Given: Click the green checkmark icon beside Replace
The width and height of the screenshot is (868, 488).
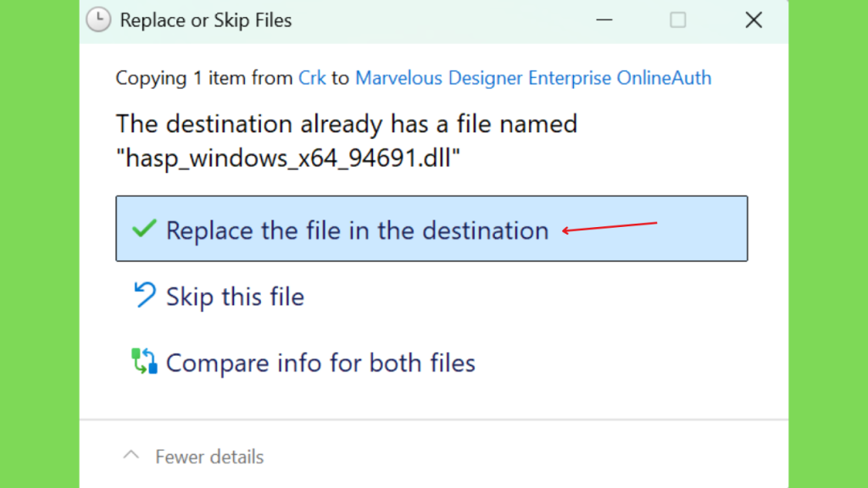Looking at the screenshot, I should pyautogui.click(x=144, y=228).
